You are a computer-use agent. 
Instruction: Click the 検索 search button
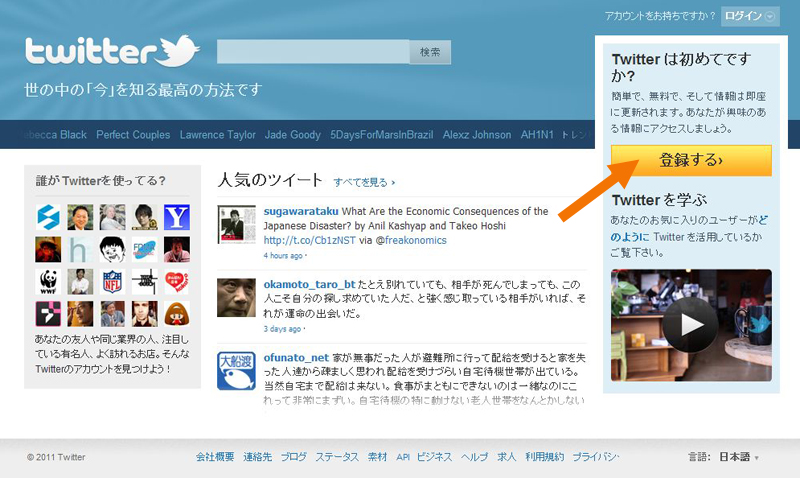430,52
